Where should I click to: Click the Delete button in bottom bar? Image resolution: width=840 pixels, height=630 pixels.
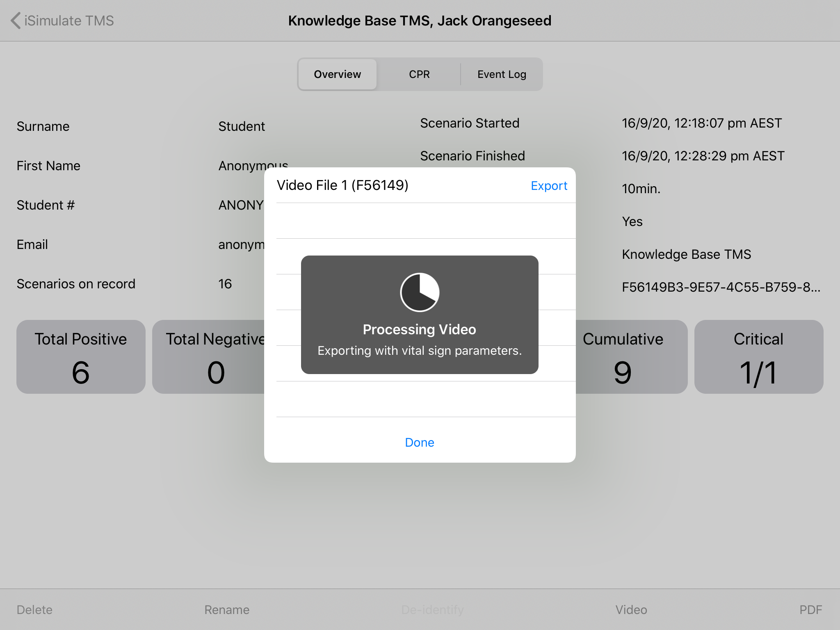[x=34, y=610]
